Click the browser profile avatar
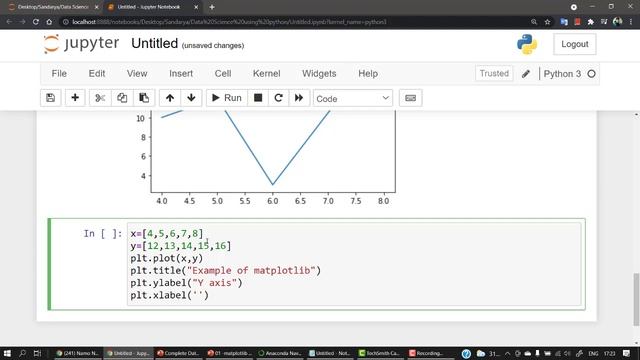Screen dimensions: 640x360 pyautogui.click(x=618, y=22)
